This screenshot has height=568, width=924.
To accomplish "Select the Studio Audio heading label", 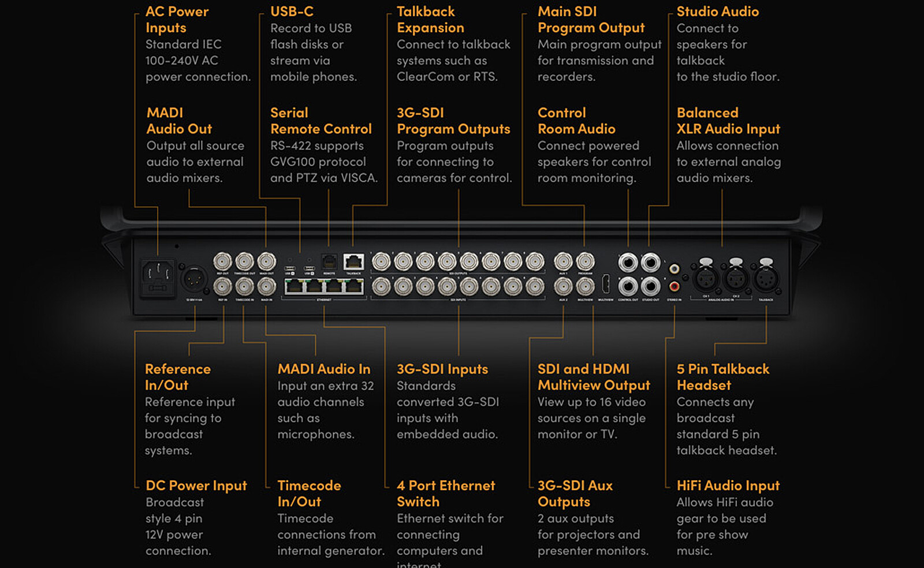I will click(718, 12).
